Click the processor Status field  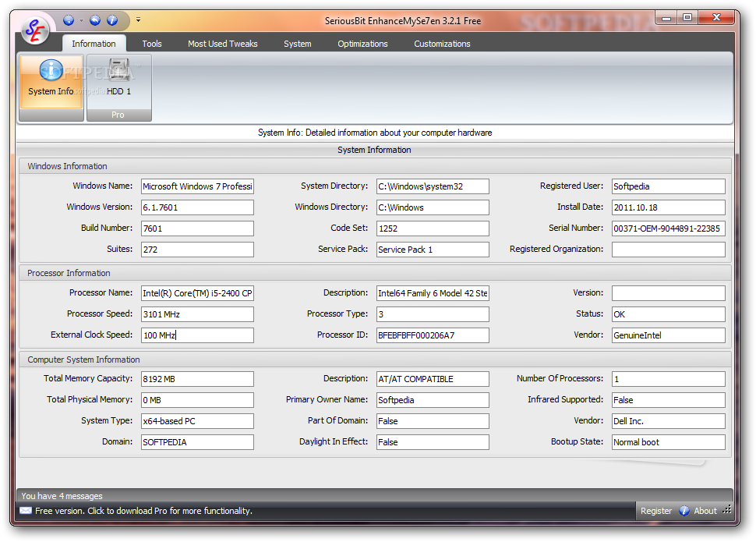[668, 314]
